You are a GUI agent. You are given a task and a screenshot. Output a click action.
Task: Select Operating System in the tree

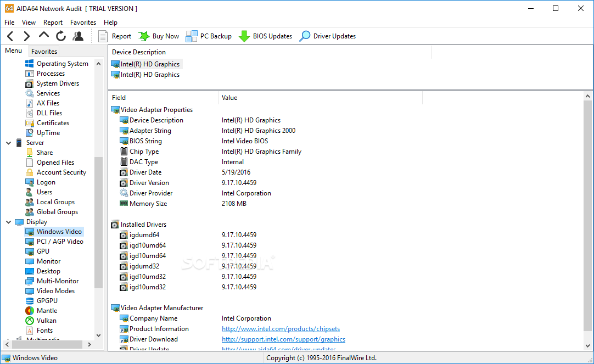(57, 64)
